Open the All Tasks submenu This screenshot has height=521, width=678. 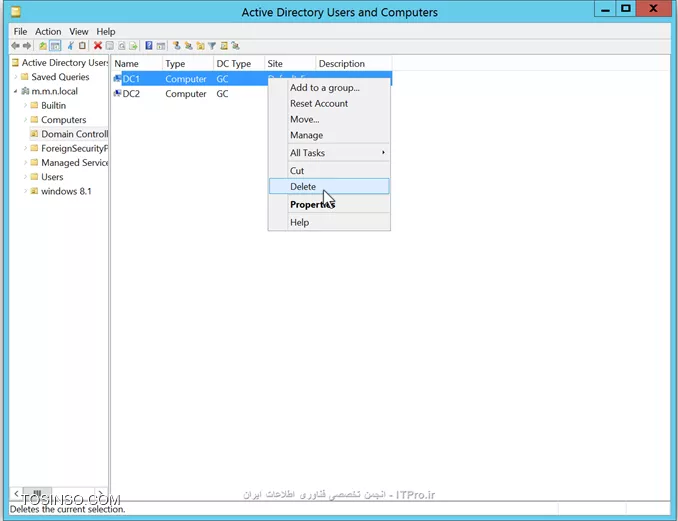[x=329, y=153]
